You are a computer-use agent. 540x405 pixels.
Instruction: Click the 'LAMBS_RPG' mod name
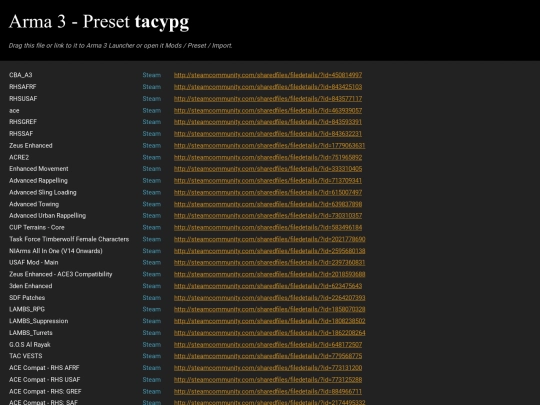pos(27,309)
